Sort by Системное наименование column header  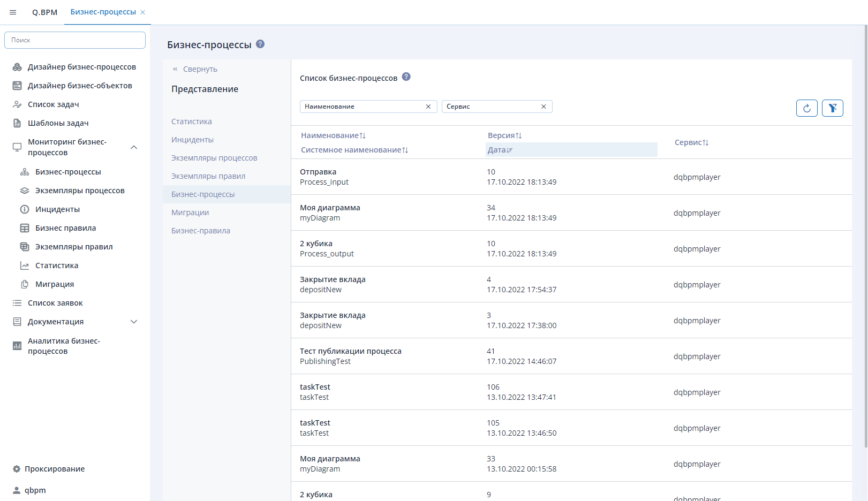354,150
